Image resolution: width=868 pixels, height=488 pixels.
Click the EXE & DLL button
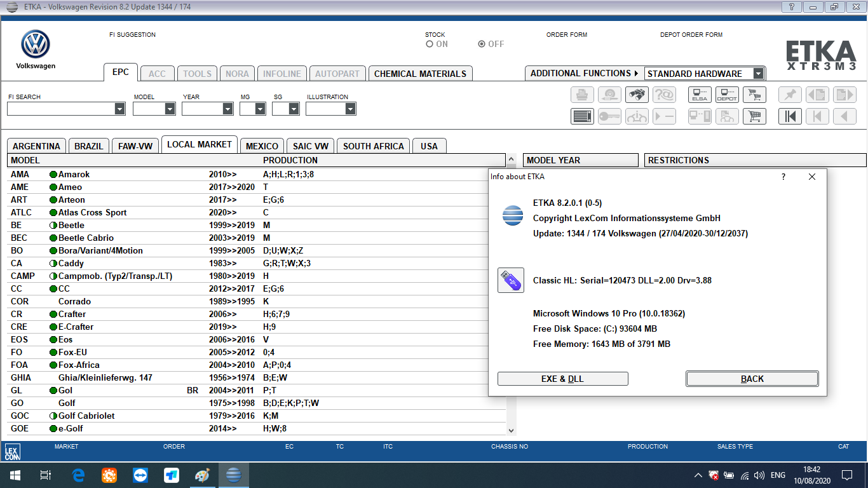coord(562,379)
